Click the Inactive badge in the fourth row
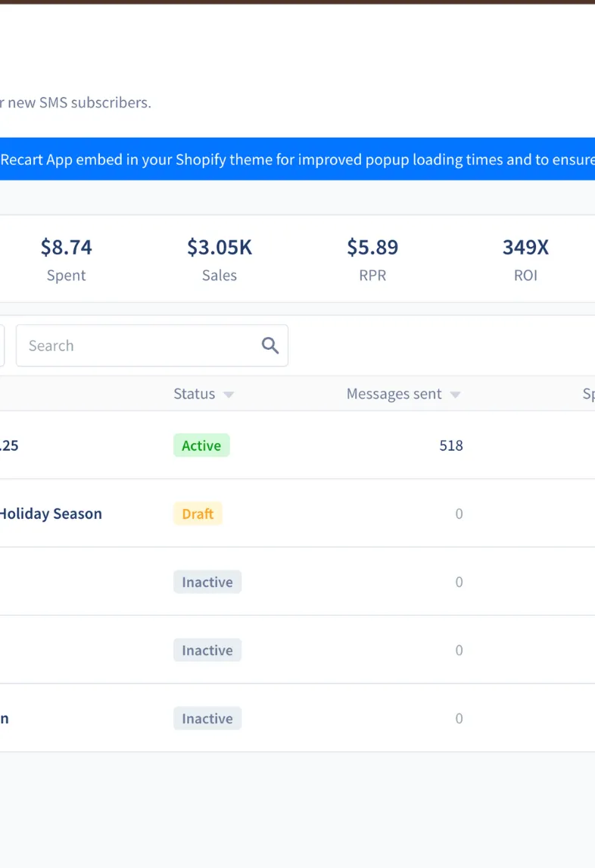 pyautogui.click(x=207, y=650)
